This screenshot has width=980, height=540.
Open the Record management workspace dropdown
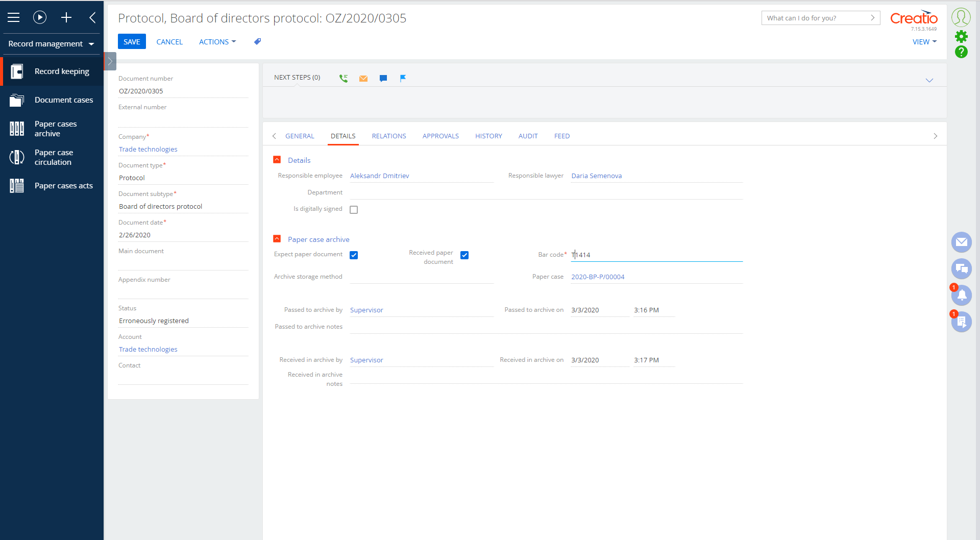(51, 44)
